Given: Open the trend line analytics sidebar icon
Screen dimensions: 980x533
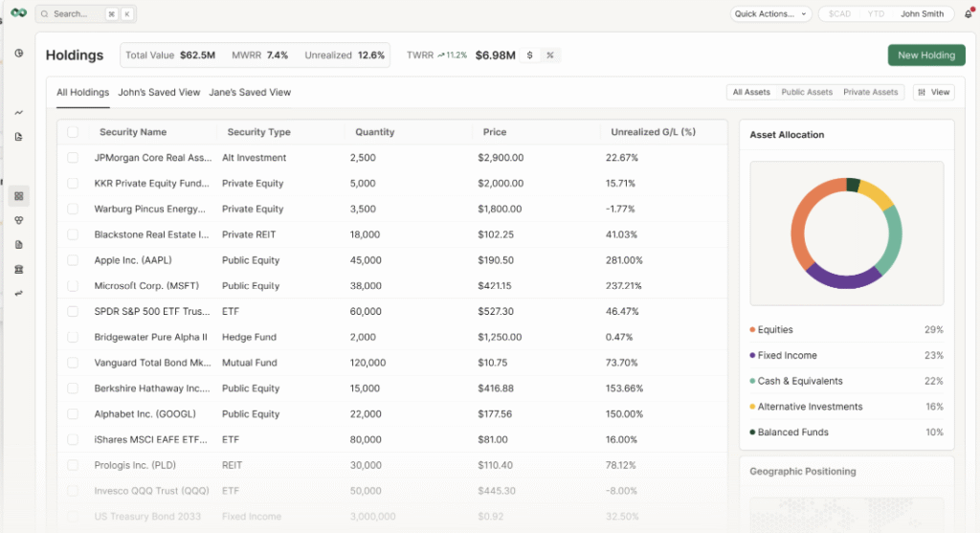Looking at the screenshot, I should coord(19,113).
